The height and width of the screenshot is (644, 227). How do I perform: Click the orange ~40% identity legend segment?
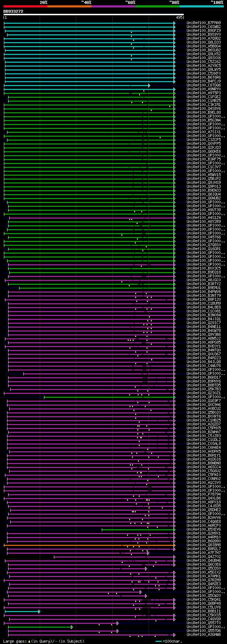click(x=70, y=6)
